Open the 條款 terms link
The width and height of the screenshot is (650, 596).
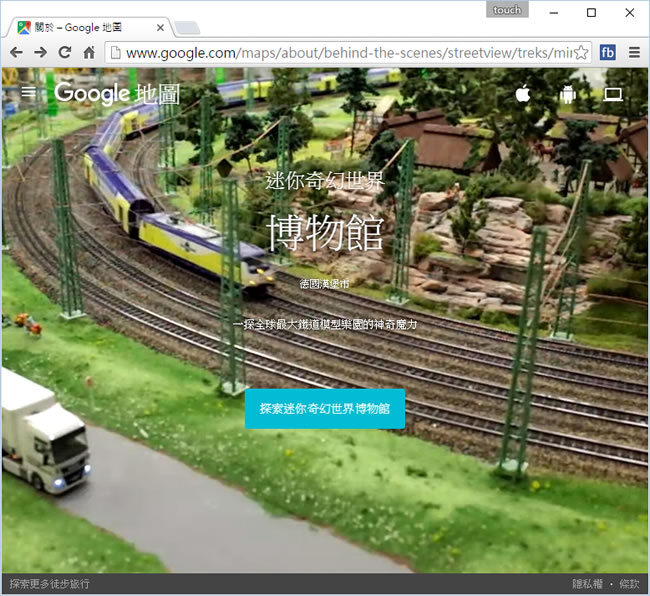(x=629, y=583)
